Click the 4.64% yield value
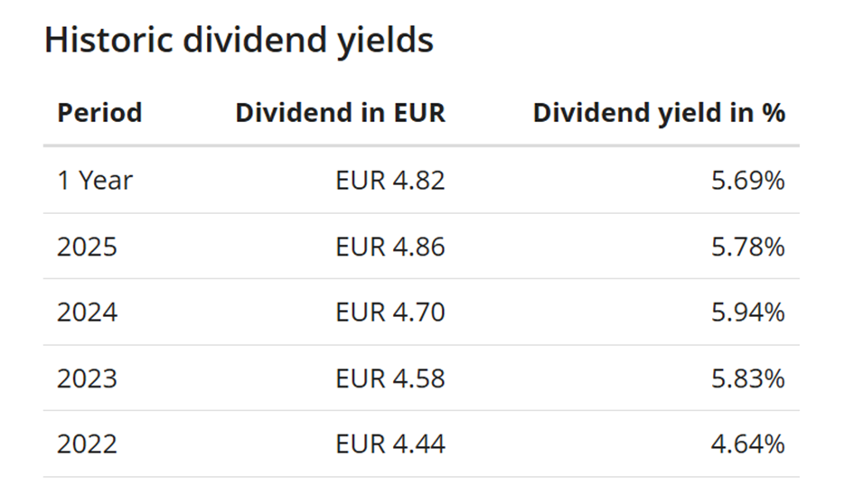The height and width of the screenshot is (504, 854). [x=747, y=444]
